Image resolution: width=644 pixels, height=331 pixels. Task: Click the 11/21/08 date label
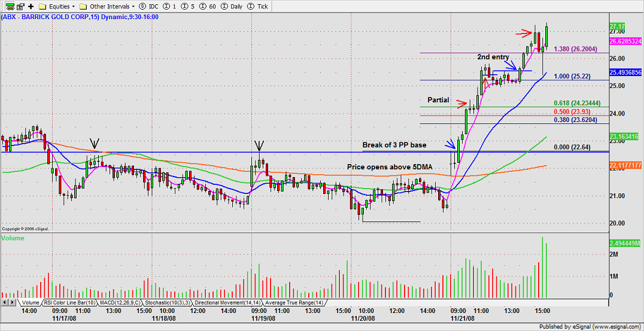463,317
